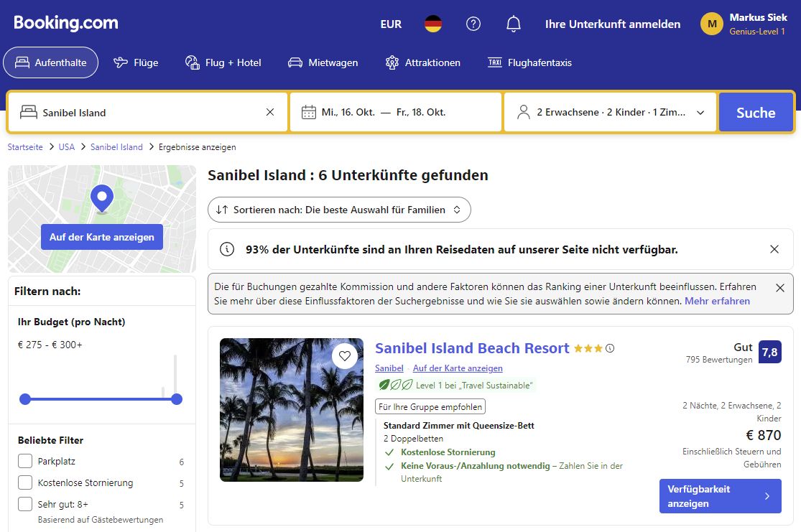Click the Sanibel Island destination input
This screenshot has height=532, width=801.
point(148,112)
